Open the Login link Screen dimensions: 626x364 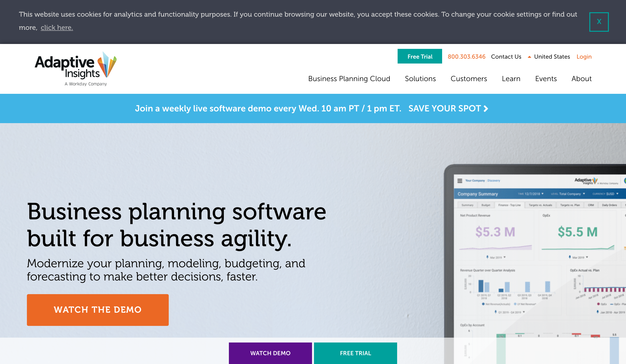(x=584, y=57)
